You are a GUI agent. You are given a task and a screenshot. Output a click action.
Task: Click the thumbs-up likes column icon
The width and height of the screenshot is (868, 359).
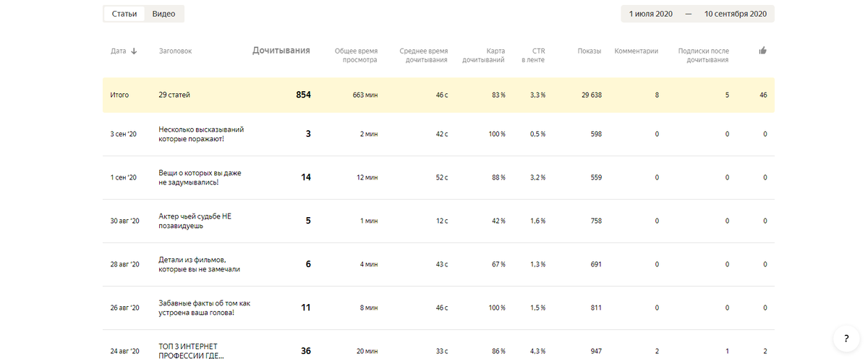762,51
